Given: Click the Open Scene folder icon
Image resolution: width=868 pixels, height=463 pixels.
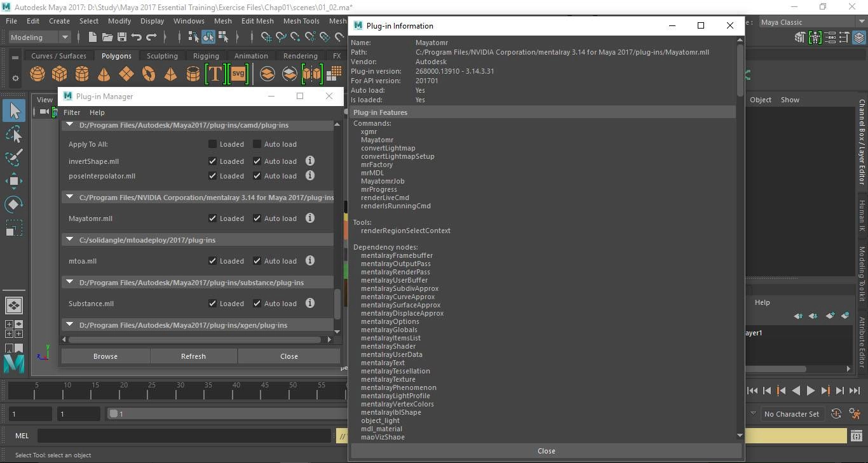Looking at the screenshot, I should [x=107, y=37].
